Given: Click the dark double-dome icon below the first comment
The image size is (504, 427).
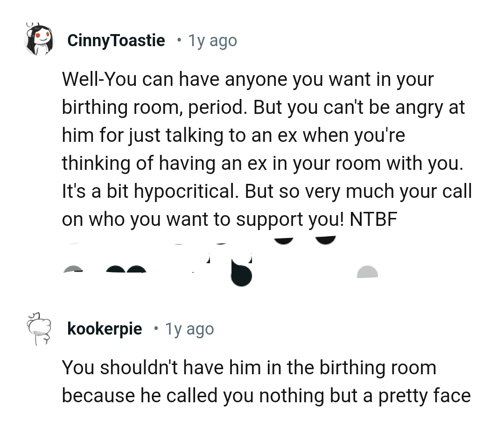Looking at the screenshot, I should [126, 269].
